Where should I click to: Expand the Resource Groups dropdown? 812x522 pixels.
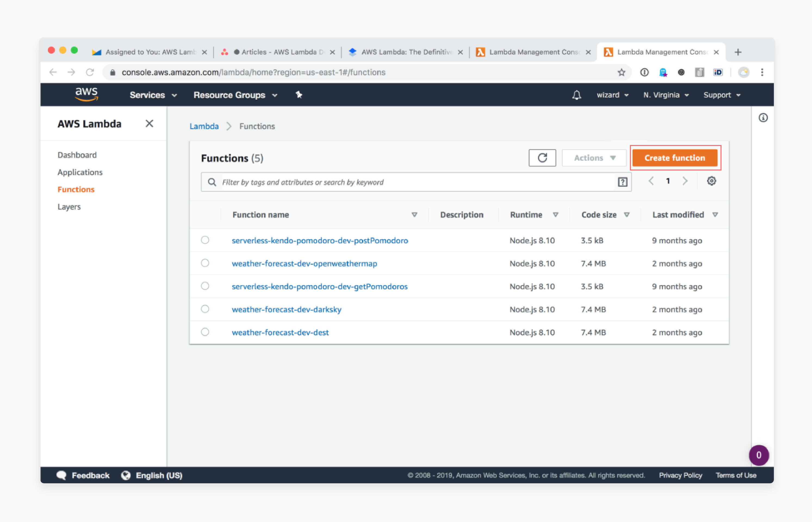point(236,95)
